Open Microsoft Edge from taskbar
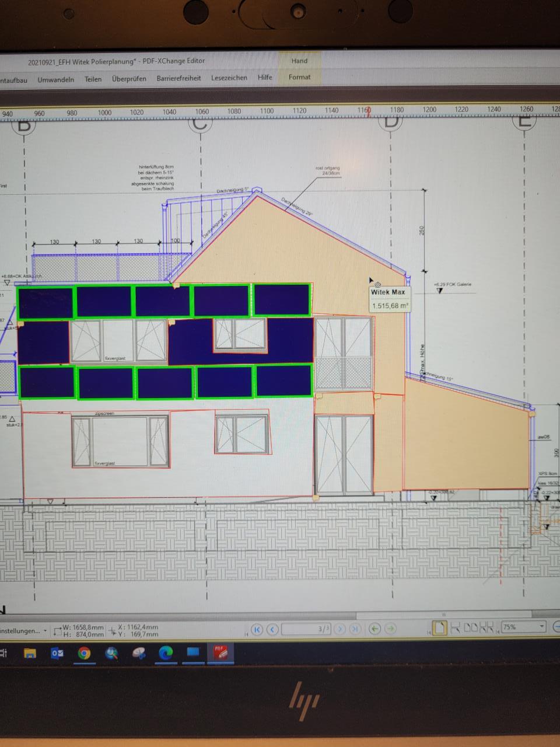This screenshot has width=560, height=747. [166, 652]
